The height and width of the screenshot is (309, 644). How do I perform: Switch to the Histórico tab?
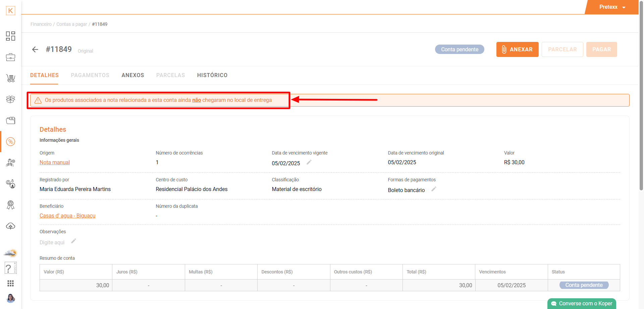[x=212, y=75]
